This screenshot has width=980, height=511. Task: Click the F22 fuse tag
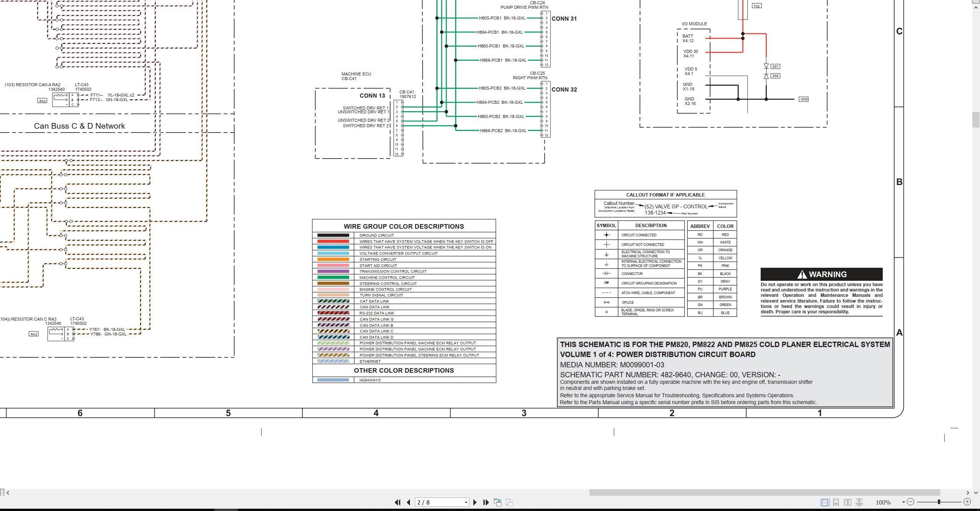point(757,6)
